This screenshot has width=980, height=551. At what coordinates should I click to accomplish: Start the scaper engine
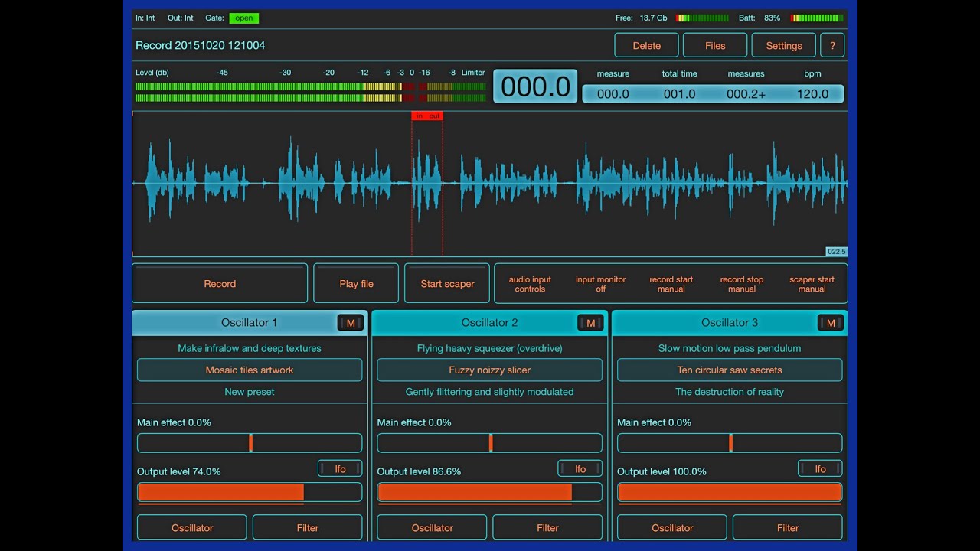tap(447, 283)
